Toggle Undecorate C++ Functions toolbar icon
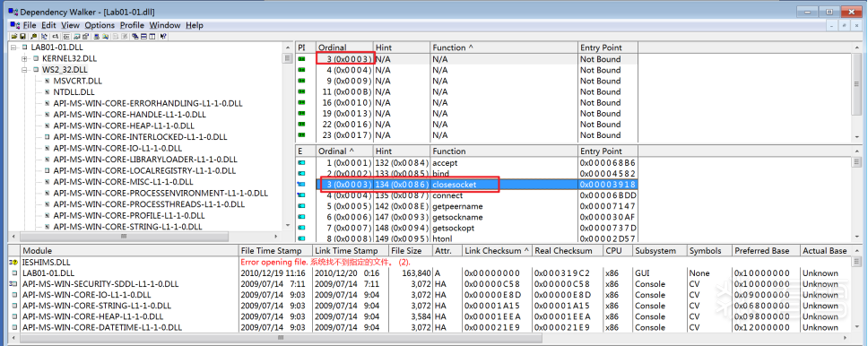 tap(66, 36)
